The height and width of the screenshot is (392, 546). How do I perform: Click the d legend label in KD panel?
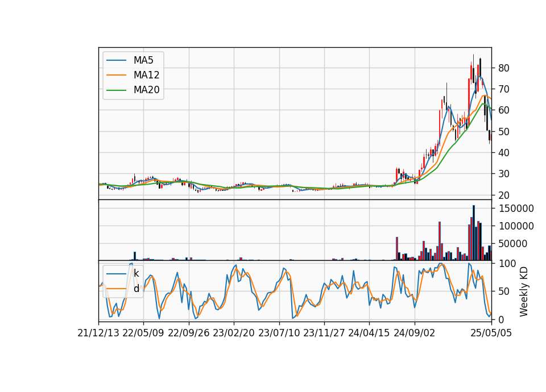tap(136, 289)
